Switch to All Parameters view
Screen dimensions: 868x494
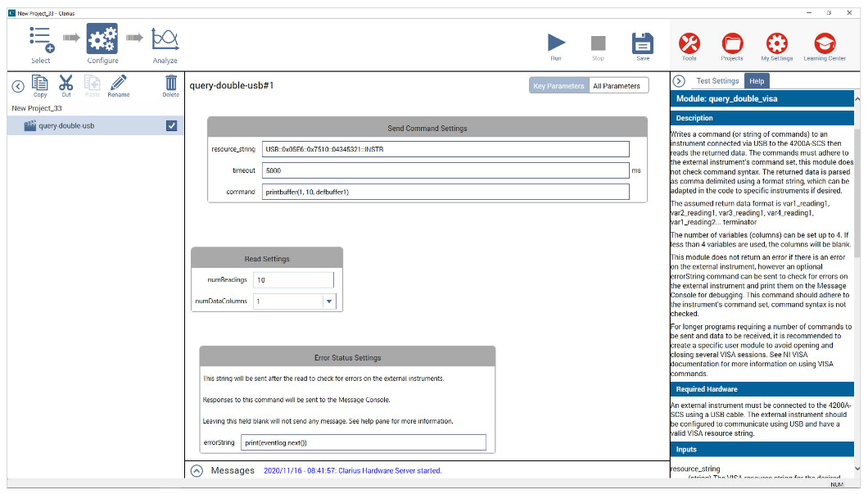(617, 86)
